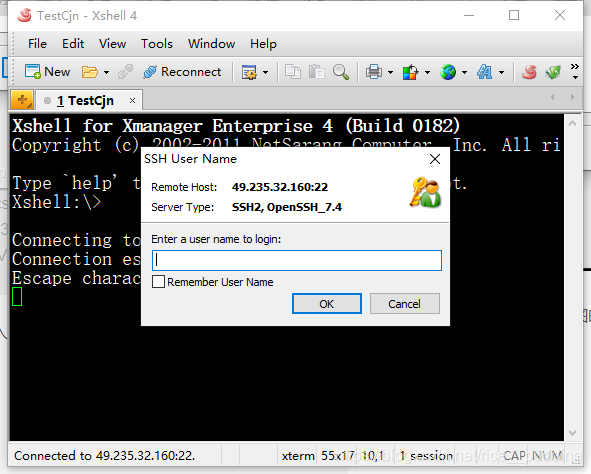Image resolution: width=591 pixels, height=474 pixels.
Task: Click the '1 session' status bar entry
Action: coord(426,456)
